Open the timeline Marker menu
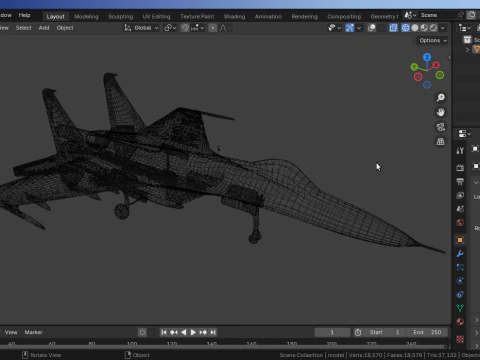 click(x=33, y=332)
